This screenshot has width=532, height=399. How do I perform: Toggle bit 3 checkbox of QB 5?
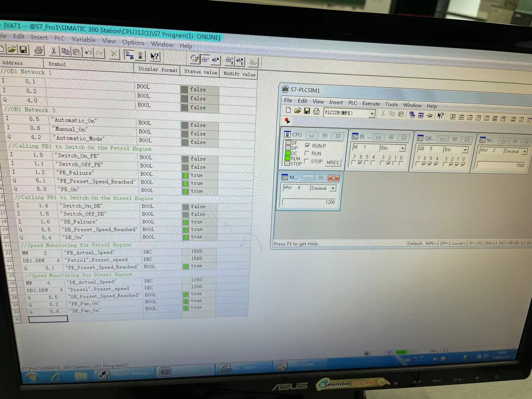point(445,164)
